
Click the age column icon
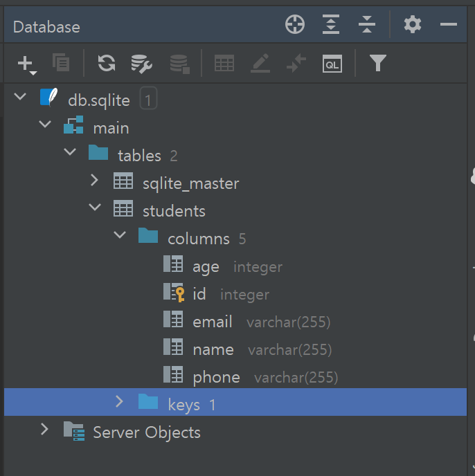point(173,264)
